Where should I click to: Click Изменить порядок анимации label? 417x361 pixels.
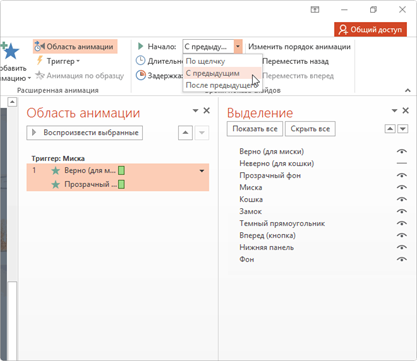(x=299, y=47)
